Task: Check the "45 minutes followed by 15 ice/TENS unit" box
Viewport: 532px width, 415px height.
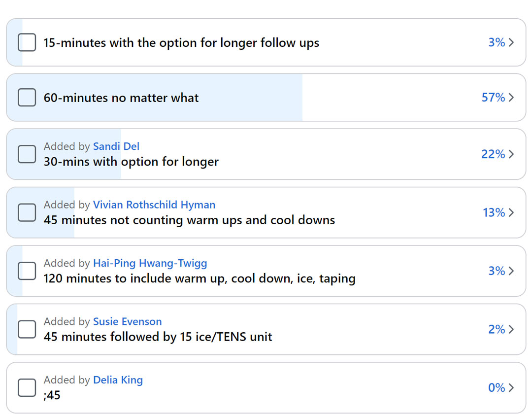Action: point(27,329)
